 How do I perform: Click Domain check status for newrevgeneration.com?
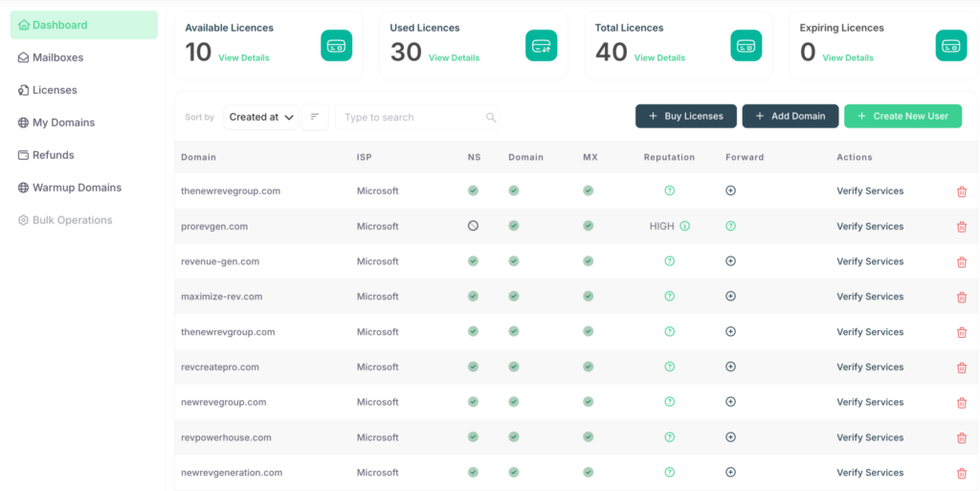point(514,472)
